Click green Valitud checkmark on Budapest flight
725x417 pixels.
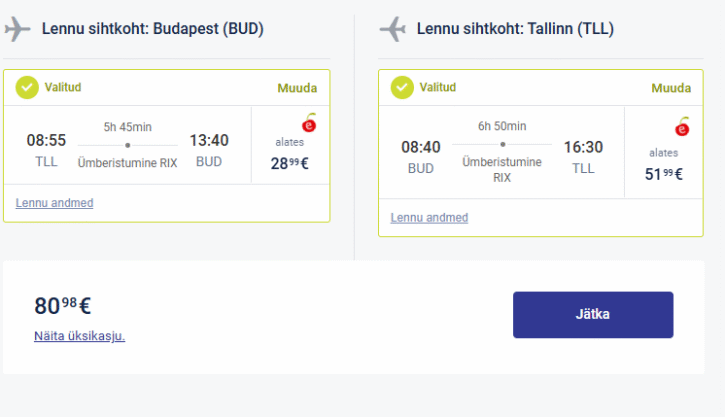(27, 88)
